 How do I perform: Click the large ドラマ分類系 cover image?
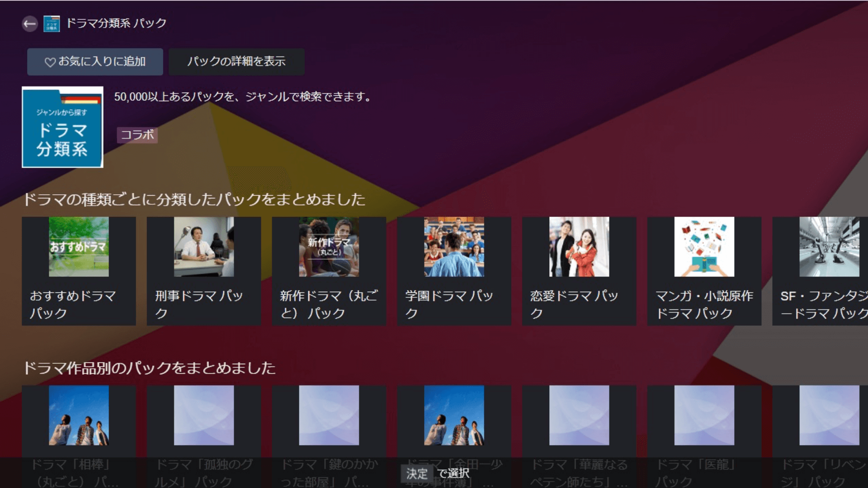coord(62,127)
